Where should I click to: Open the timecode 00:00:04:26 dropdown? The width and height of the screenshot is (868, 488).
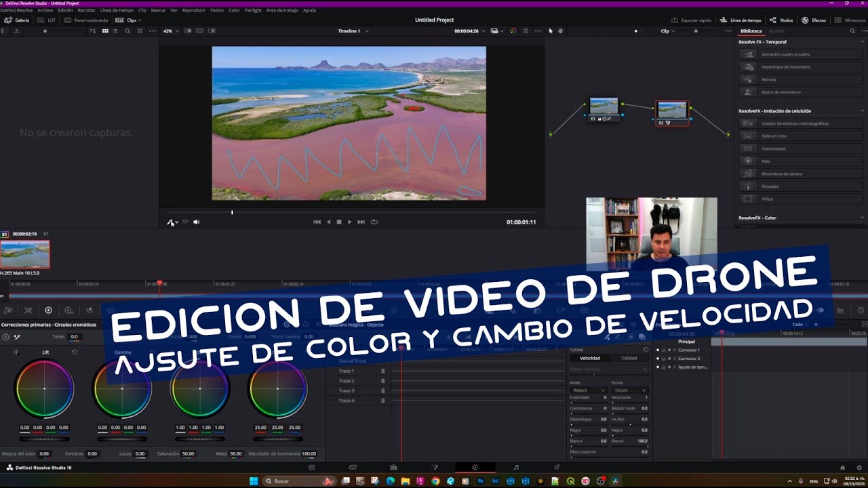pyautogui.click(x=469, y=31)
